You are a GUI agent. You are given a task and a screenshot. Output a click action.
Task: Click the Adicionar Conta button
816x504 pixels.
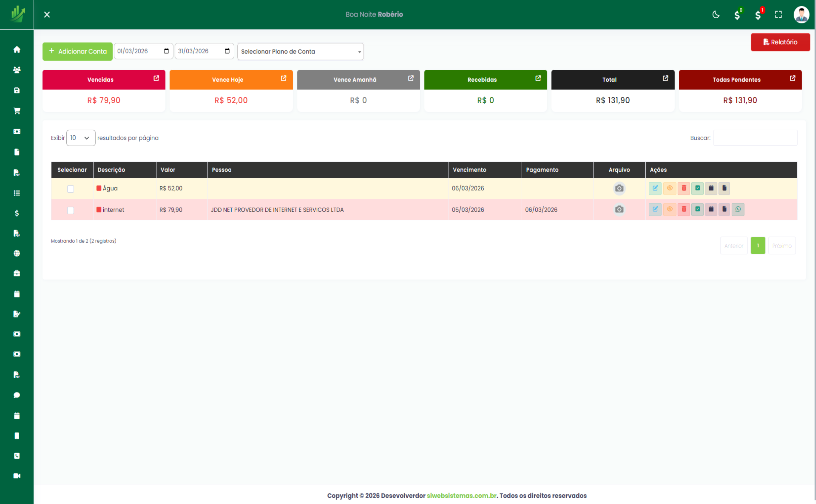coord(78,51)
